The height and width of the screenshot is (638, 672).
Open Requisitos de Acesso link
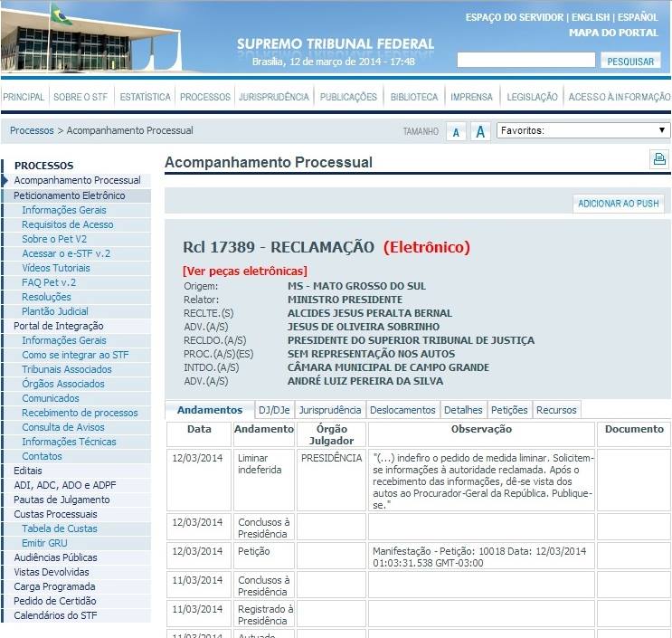tap(67, 224)
